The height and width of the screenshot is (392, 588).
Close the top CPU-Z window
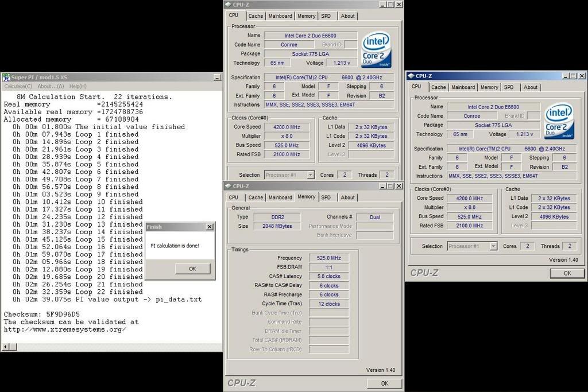click(x=399, y=5)
